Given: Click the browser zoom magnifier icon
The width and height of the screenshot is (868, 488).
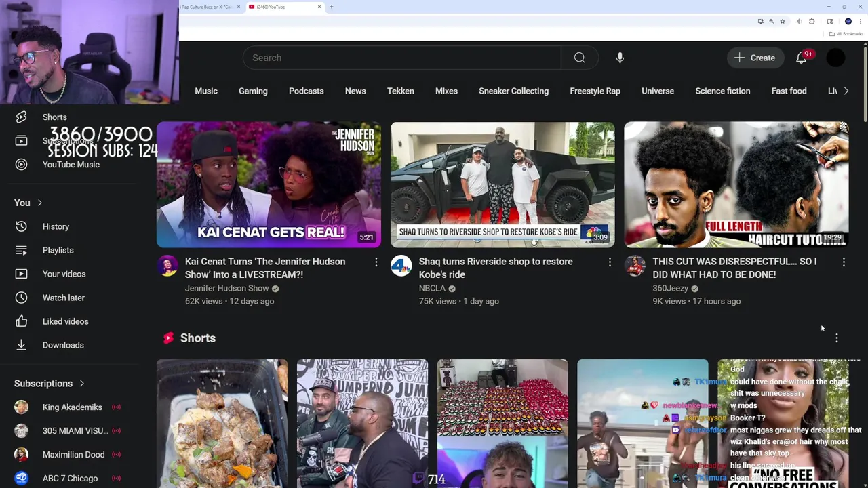Looking at the screenshot, I should click(x=771, y=21).
